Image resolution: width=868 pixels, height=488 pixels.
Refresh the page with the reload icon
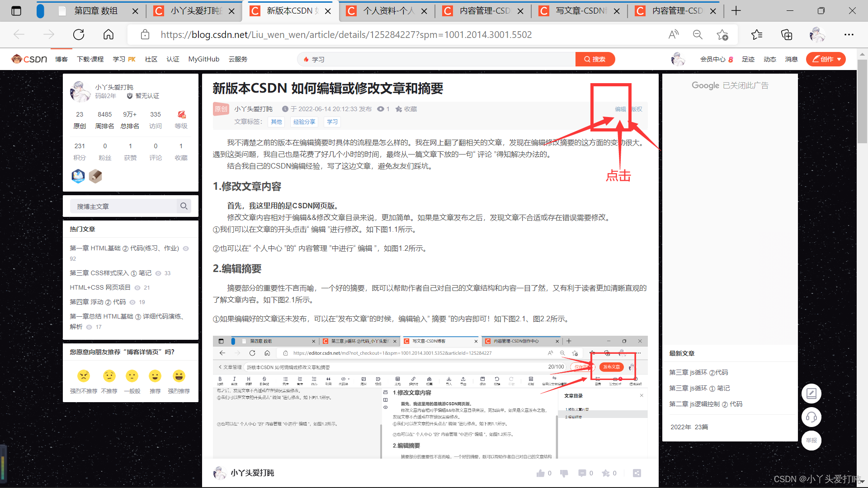pos(79,35)
